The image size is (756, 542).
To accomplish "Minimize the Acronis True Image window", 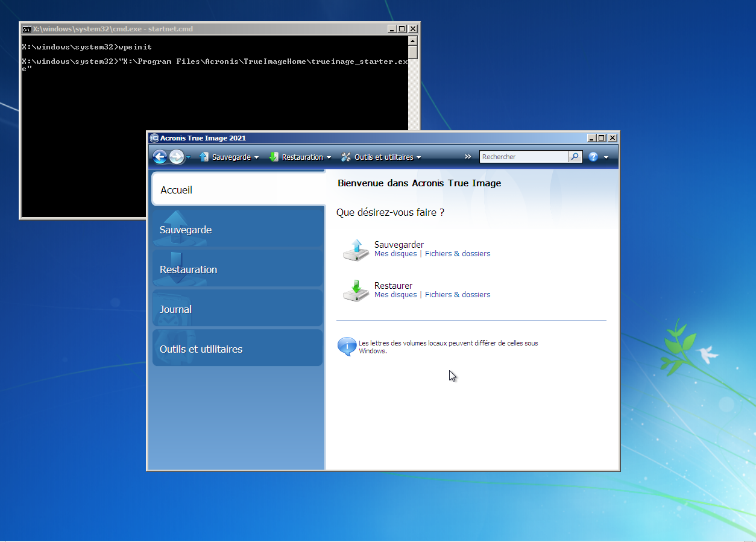I will [x=591, y=138].
